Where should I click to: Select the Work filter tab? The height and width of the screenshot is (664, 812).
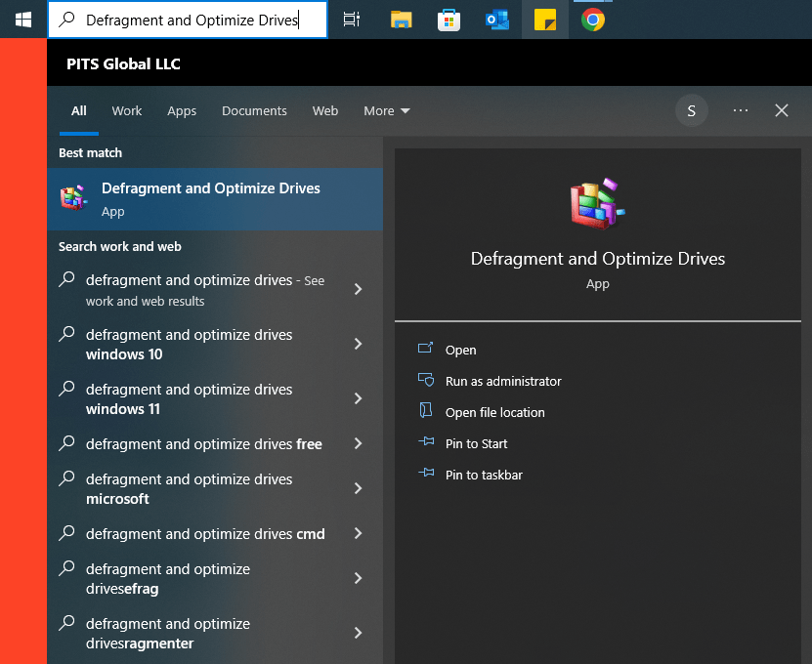click(127, 110)
